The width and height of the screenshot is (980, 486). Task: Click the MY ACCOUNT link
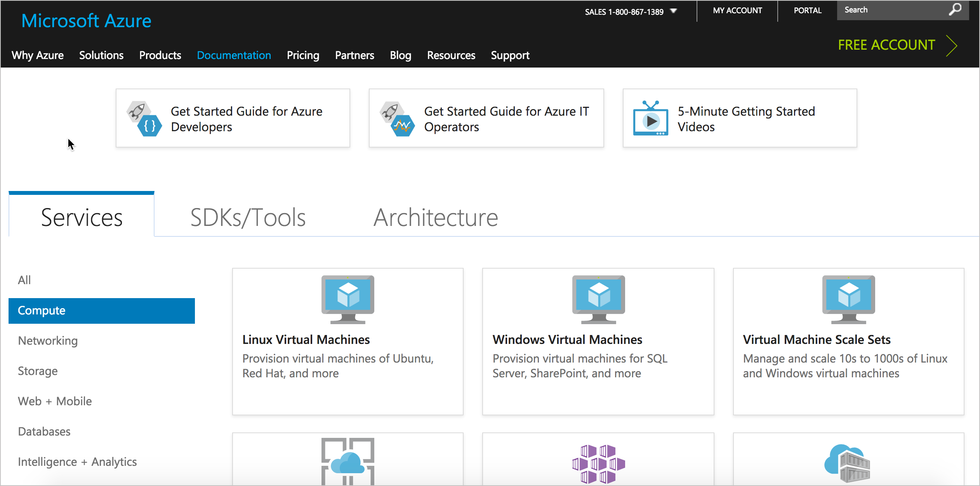(x=737, y=11)
